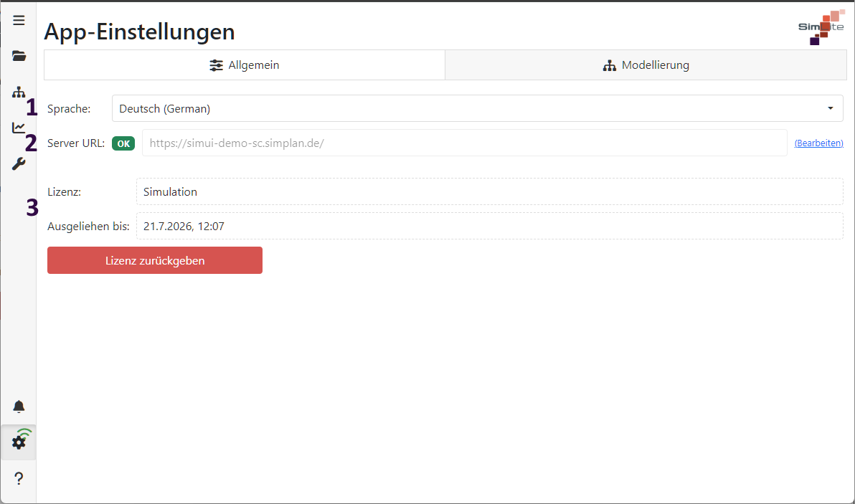
Task: Click the Ausgeliehen bis date field
Action: pyautogui.click(x=490, y=226)
